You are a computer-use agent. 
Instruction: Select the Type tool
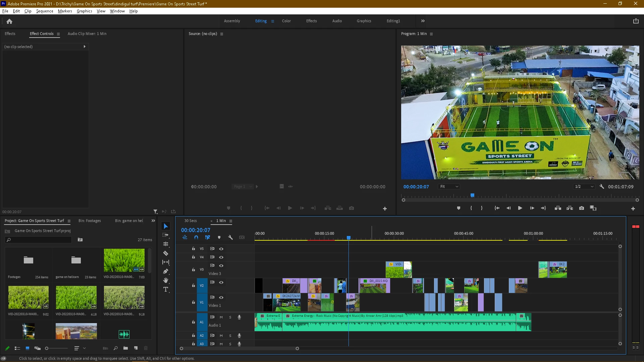click(166, 289)
